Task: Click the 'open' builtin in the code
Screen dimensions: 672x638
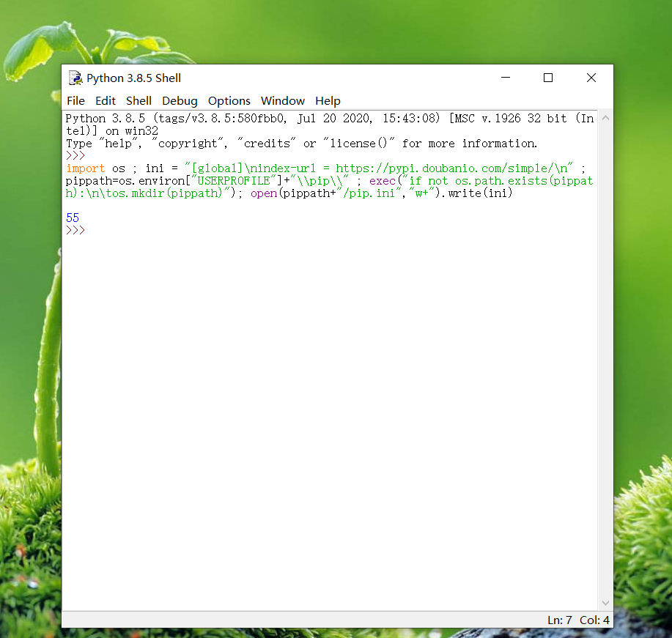Action: [264, 193]
